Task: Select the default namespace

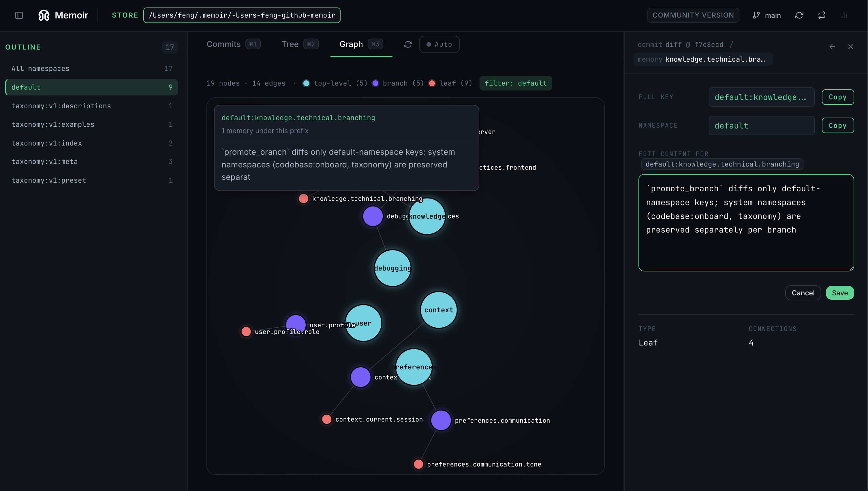Action: [91, 87]
